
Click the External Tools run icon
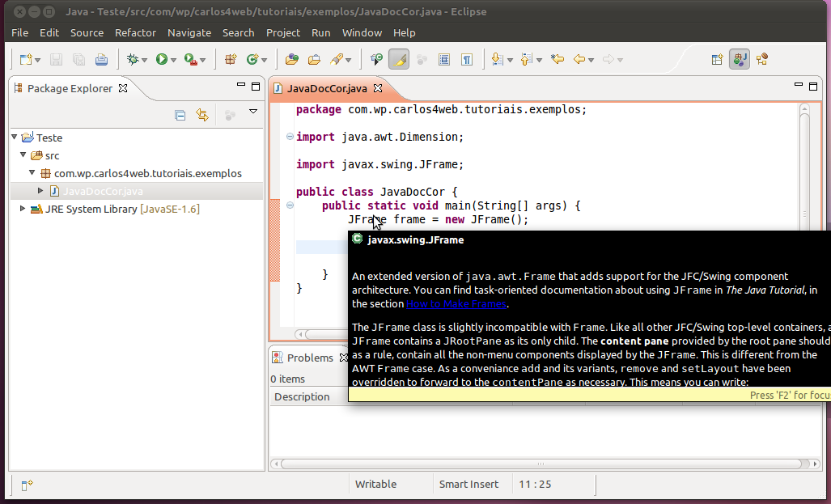pyautogui.click(x=190, y=59)
